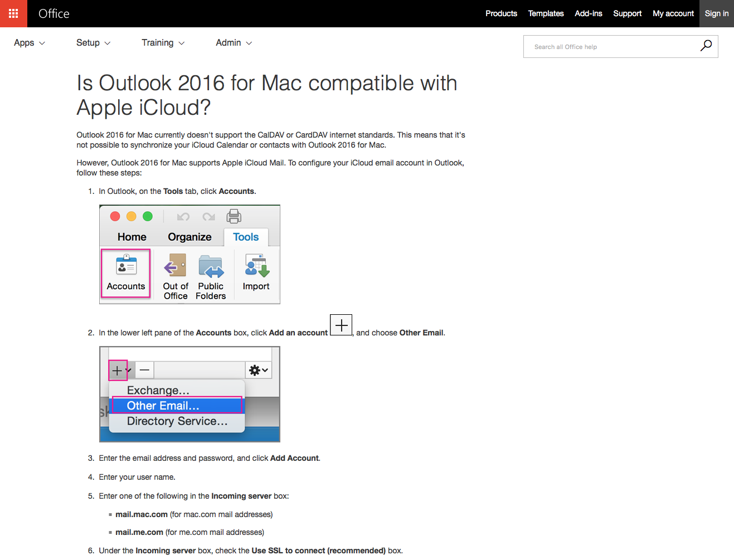
Task: Click the inline Add an account plus icon
Action: pyautogui.click(x=341, y=325)
